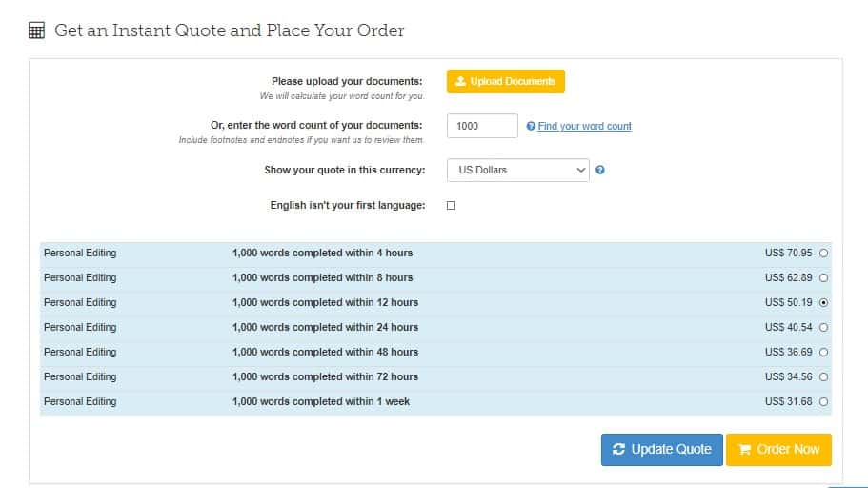The height and width of the screenshot is (488, 868).
Task: Select the 12 hours US$ 50.19 radio button
Action: tap(824, 302)
